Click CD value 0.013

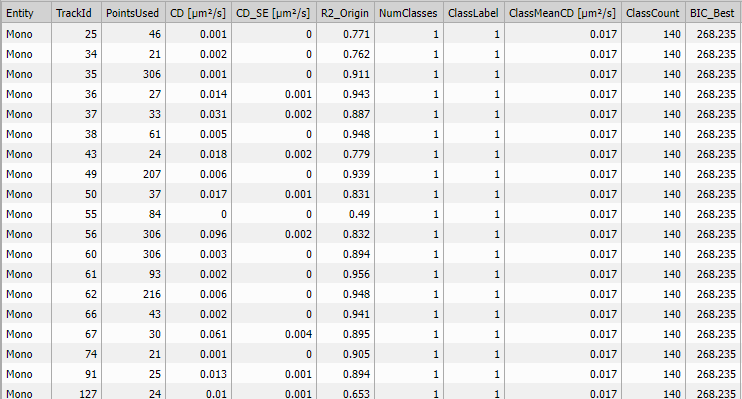(x=213, y=374)
